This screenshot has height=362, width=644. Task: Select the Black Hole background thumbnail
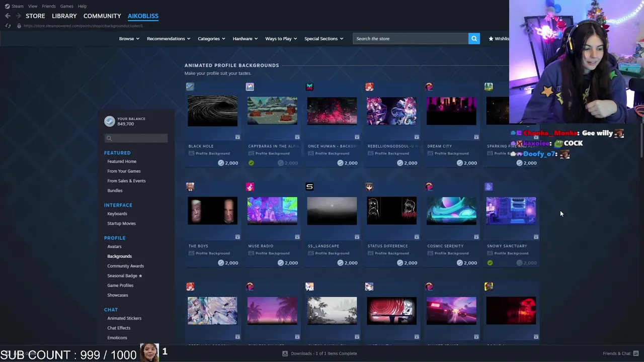click(212, 111)
